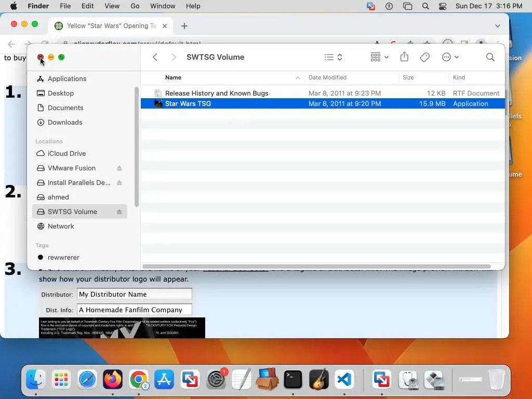Expand browser tab search chevron
The image size is (532, 399).
pos(497,26)
